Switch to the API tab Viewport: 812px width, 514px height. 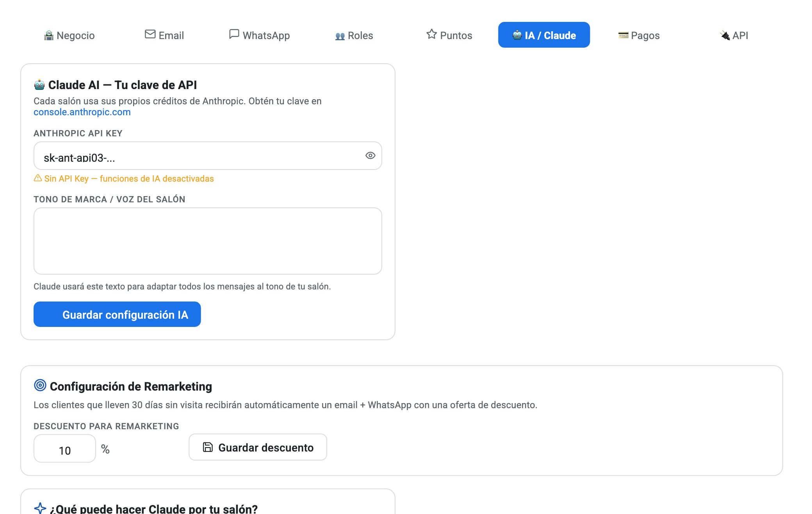tap(734, 35)
